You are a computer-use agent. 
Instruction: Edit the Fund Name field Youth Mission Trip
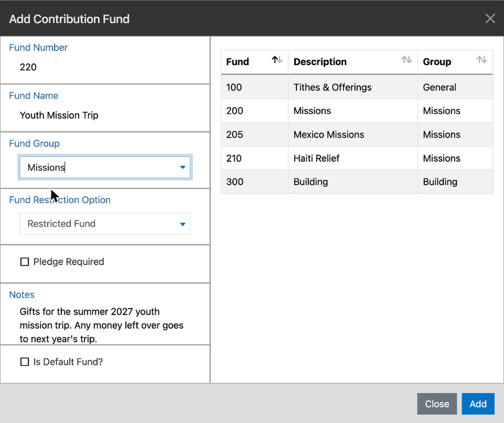click(x=105, y=116)
